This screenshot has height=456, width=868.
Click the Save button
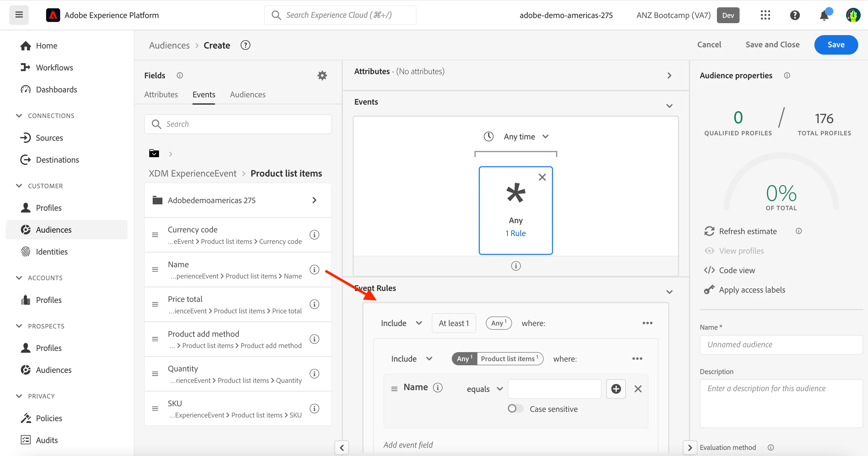pos(836,45)
